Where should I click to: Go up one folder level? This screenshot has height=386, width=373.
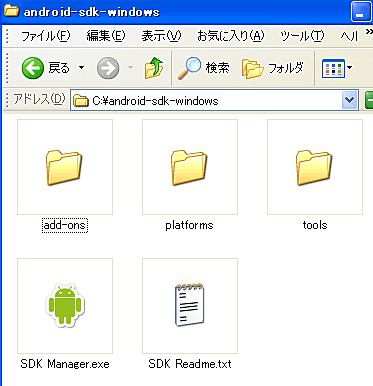(x=154, y=68)
